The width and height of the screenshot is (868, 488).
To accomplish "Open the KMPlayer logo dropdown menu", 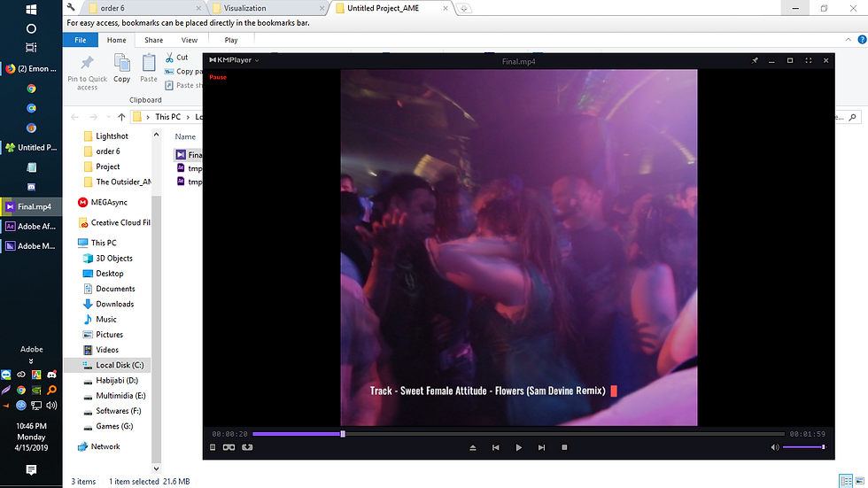I will tap(234, 59).
